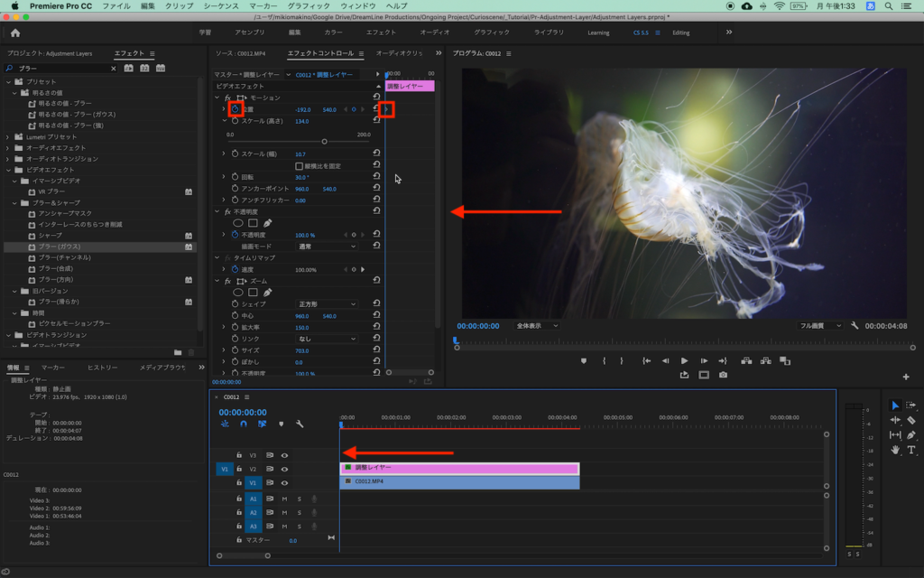Image resolution: width=924 pixels, height=578 pixels.
Task: Open the 描画モード dropdown set to 通常
Action: coord(328,246)
